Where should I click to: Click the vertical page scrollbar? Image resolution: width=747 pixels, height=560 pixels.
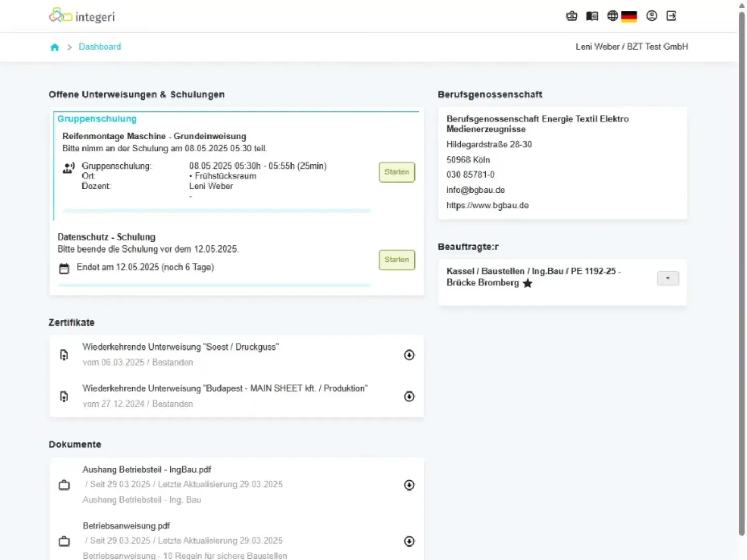(x=742, y=270)
